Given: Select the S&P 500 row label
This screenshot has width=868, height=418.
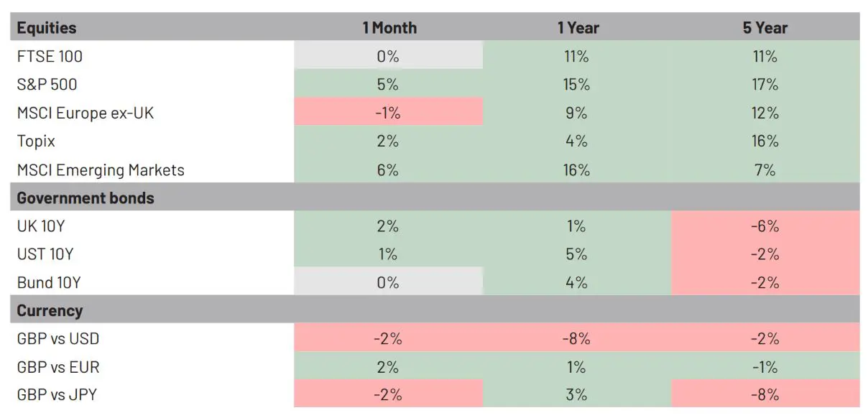Looking at the screenshot, I should point(47,85).
